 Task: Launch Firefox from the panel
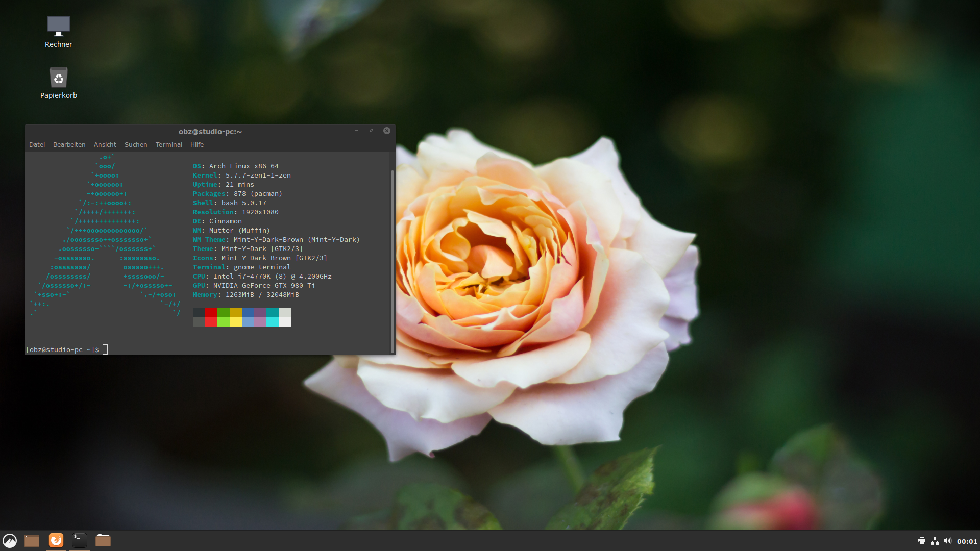tap(56, 540)
